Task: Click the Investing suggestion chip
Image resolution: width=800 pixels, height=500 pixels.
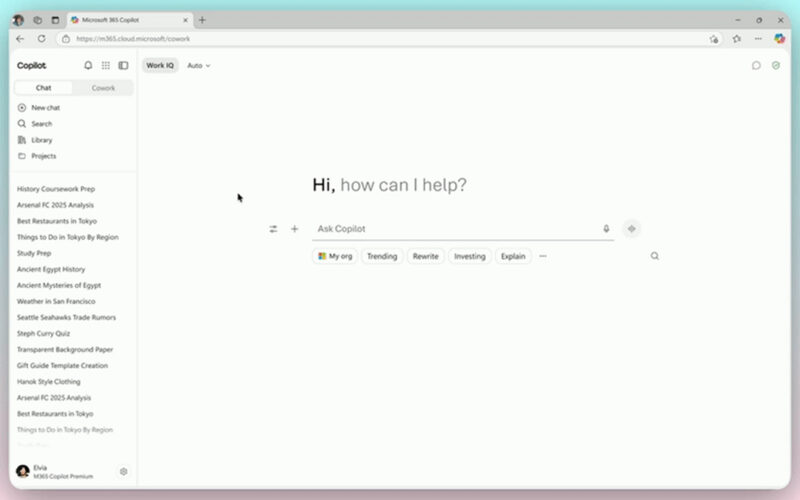Action: click(x=470, y=256)
